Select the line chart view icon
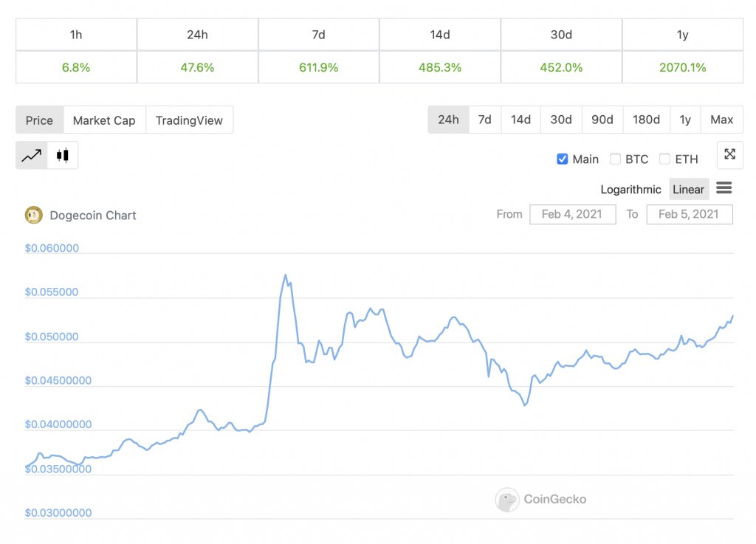Screen dimensions: 756x544 (32, 155)
